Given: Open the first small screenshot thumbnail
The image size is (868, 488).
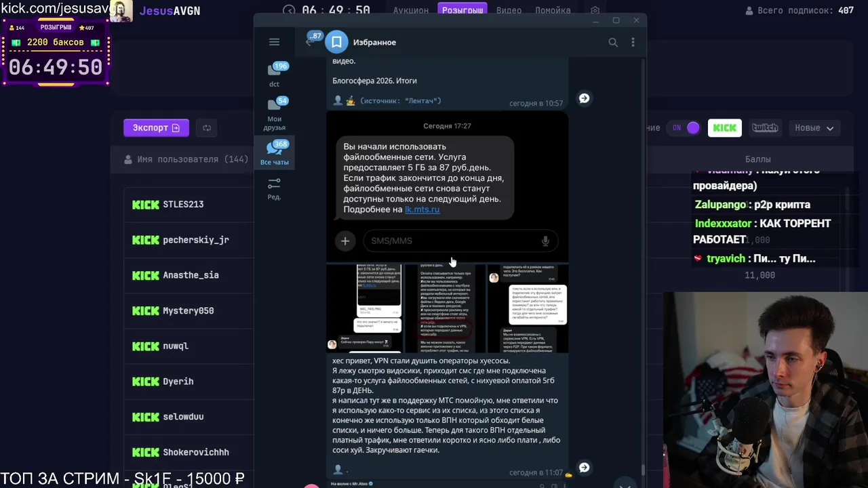Looking at the screenshot, I should click(366, 308).
